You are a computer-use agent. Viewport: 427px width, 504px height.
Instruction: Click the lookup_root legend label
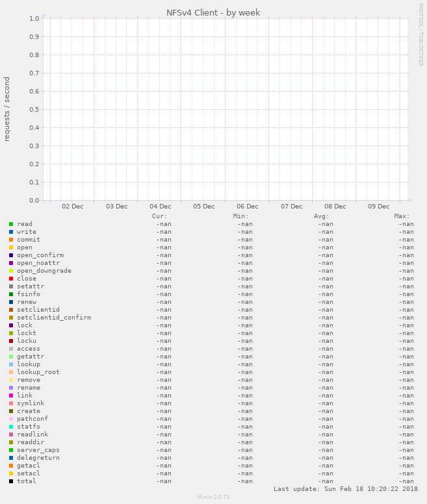click(38, 372)
